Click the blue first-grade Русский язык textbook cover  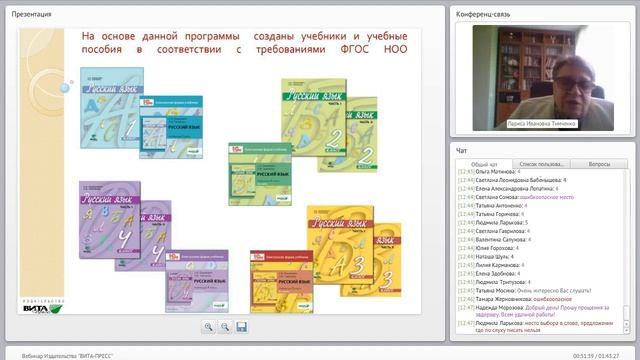tap(111, 107)
